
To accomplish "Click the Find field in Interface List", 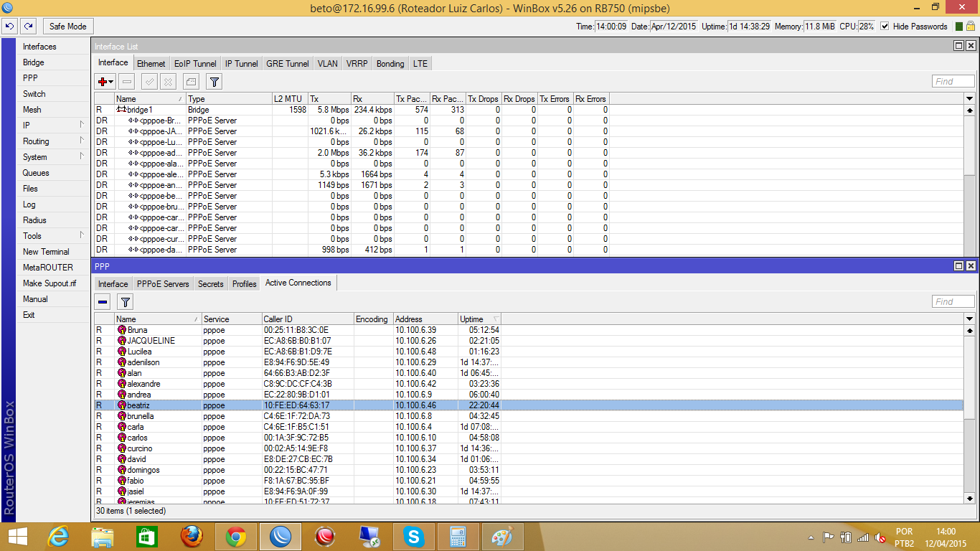I will 953,82.
